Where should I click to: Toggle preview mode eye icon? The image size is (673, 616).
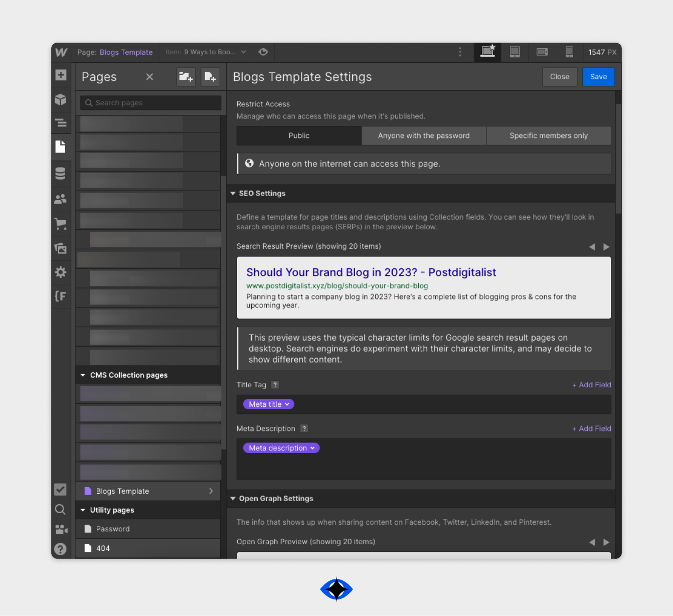[x=263, y=52]
